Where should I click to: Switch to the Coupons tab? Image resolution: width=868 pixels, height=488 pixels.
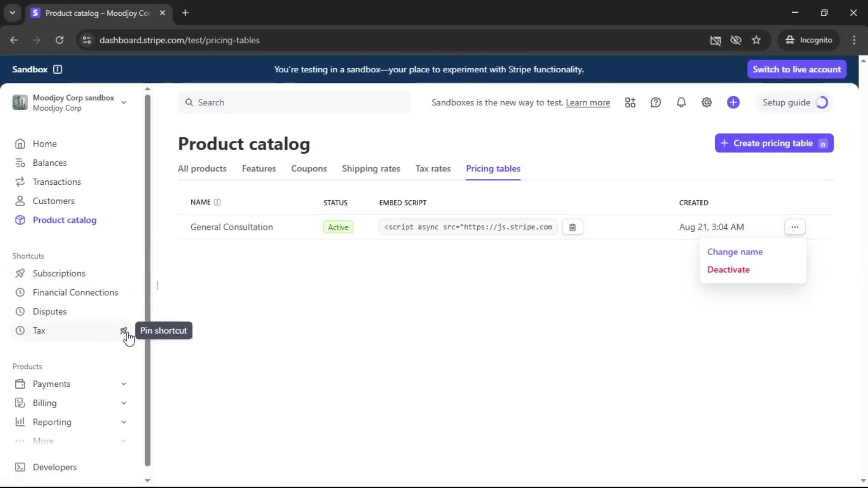[309, 169]
